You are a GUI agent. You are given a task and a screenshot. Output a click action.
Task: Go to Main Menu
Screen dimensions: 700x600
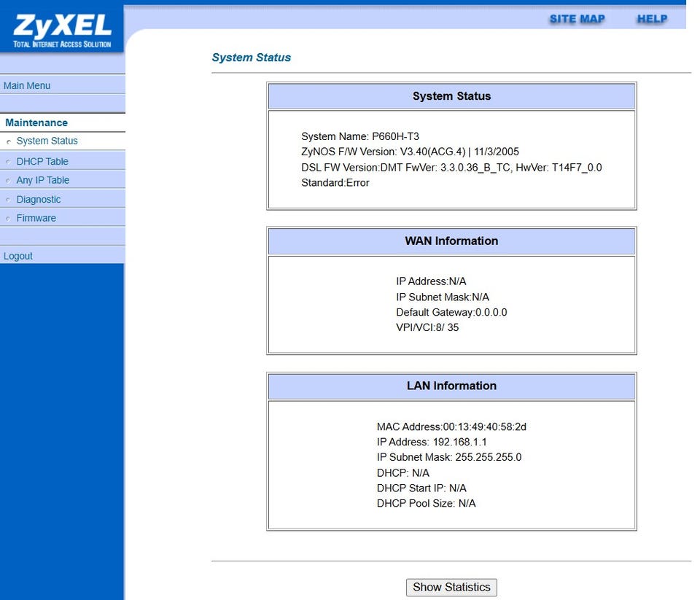click(x=27, y=85)
